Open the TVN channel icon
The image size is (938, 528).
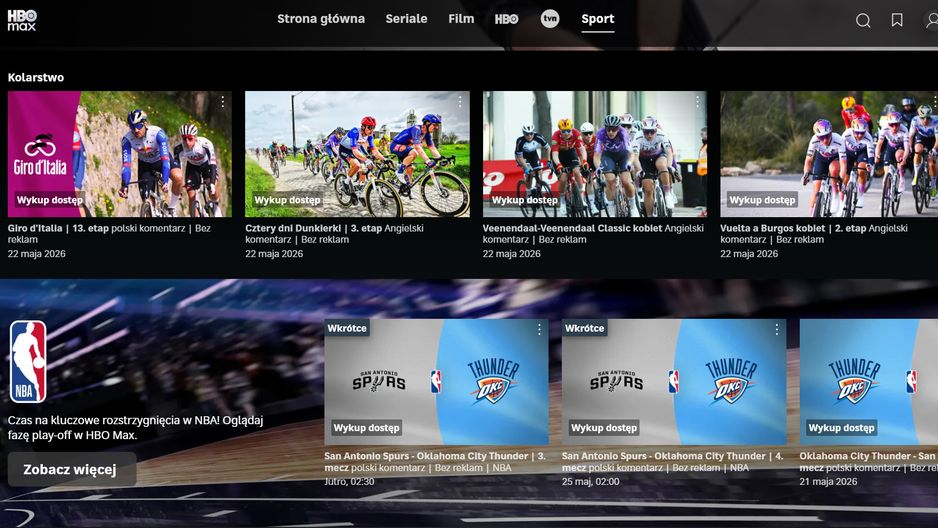550,19
